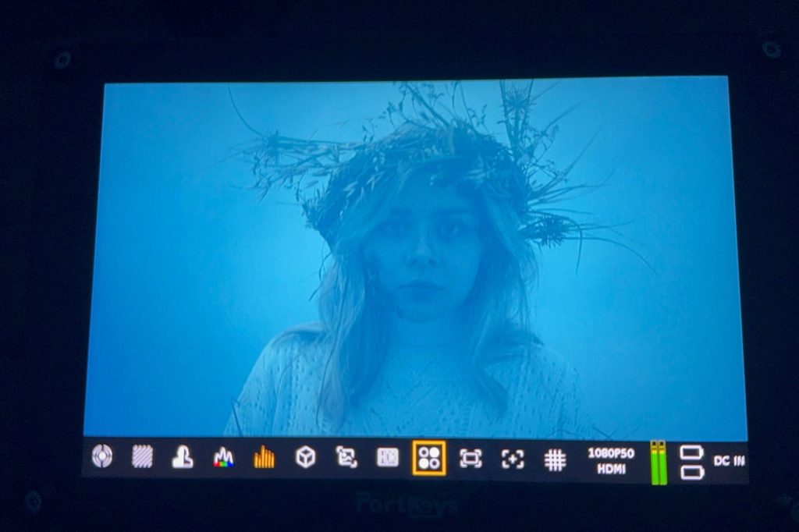Toggle the grid overlay icon
The height and width of the screenshot is (532, 799).
click(555, 460)
